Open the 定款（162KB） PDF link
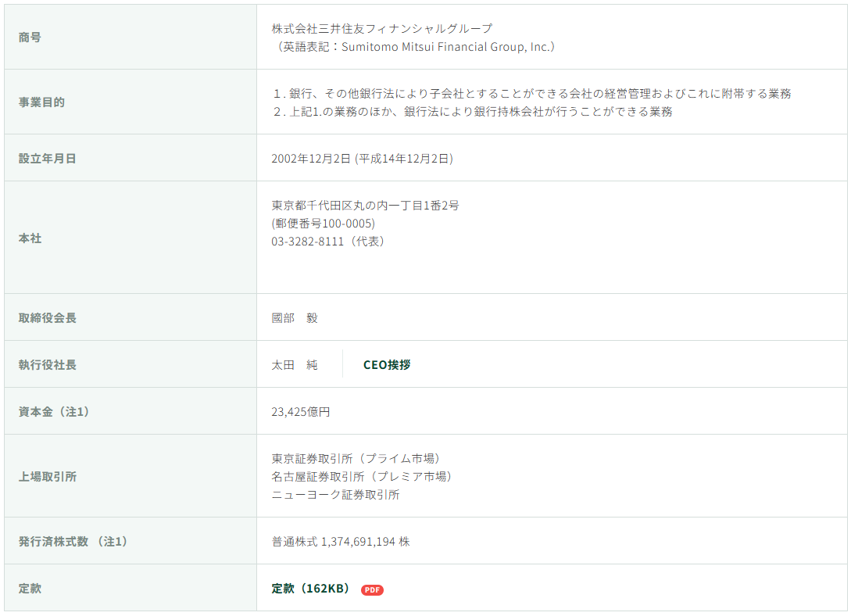The width and height of the screenshot is (851, 616). coord(312,589)
